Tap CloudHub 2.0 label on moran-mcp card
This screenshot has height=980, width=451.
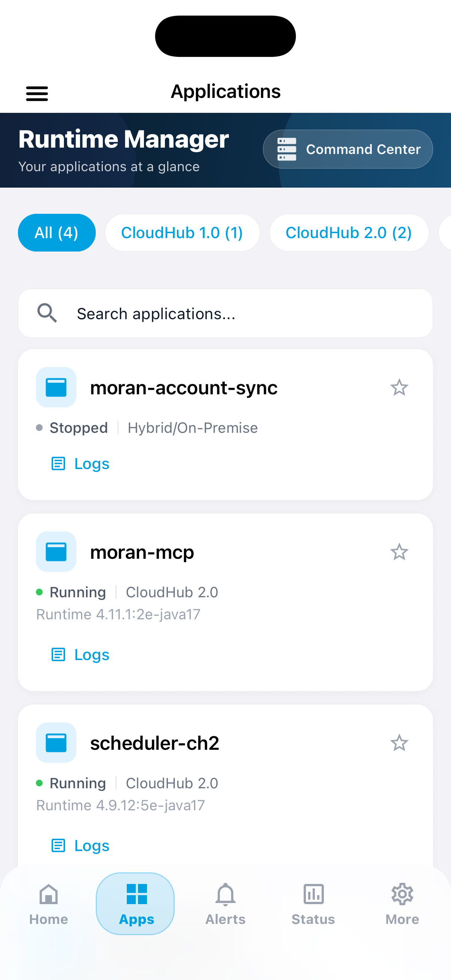click(x=172, y=592)
